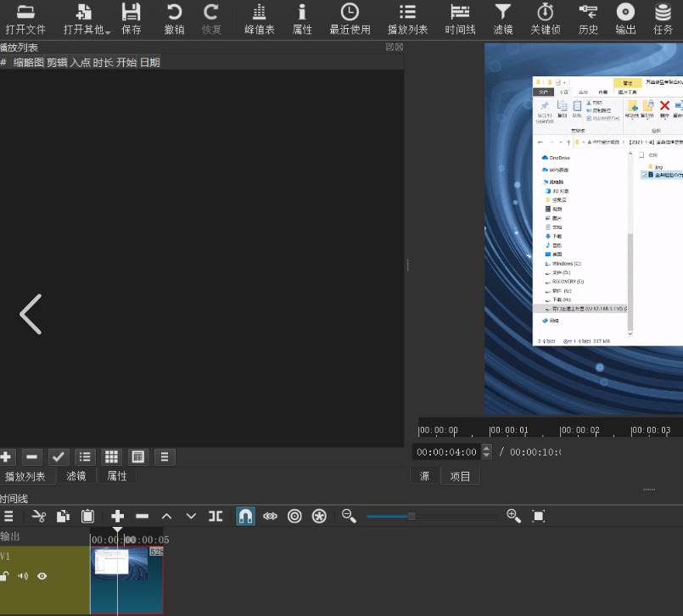Toggle the V1 track lock
This screenshot has height=616, width=683.
(x=4, y=576)
